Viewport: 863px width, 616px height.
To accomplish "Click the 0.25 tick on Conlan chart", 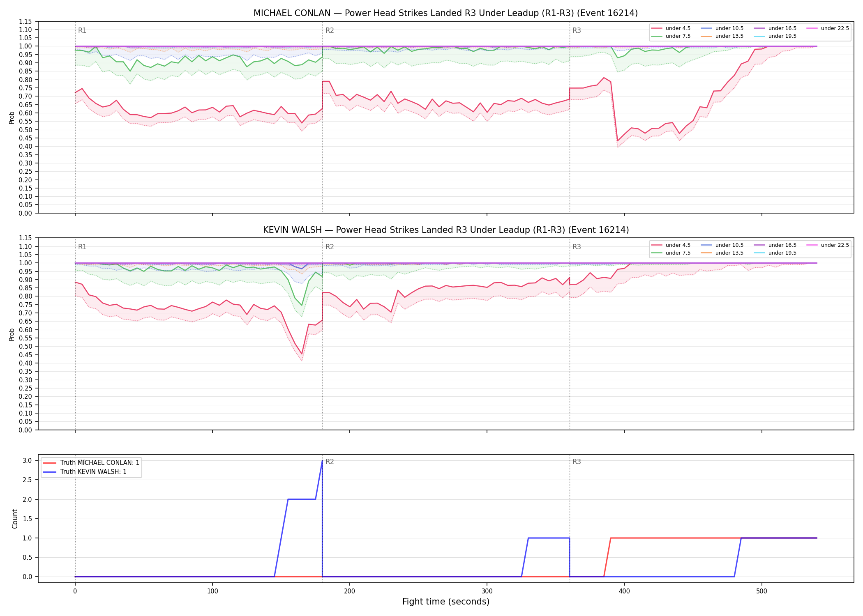I will click(x=25, y=171).
